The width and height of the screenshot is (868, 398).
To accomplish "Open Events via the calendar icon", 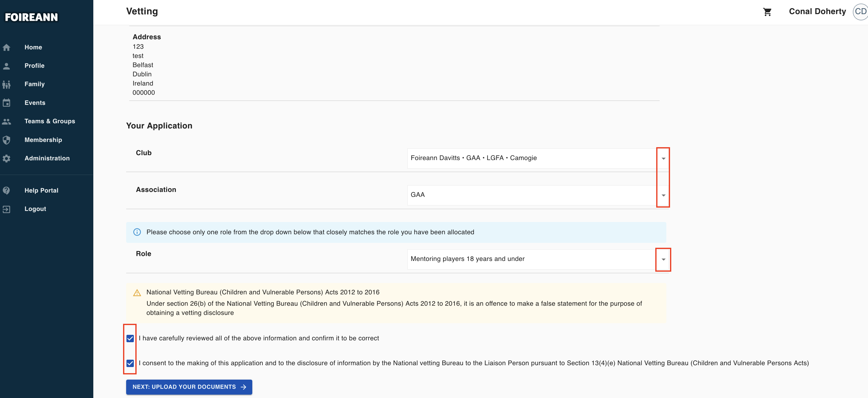I will pos(7,103).
